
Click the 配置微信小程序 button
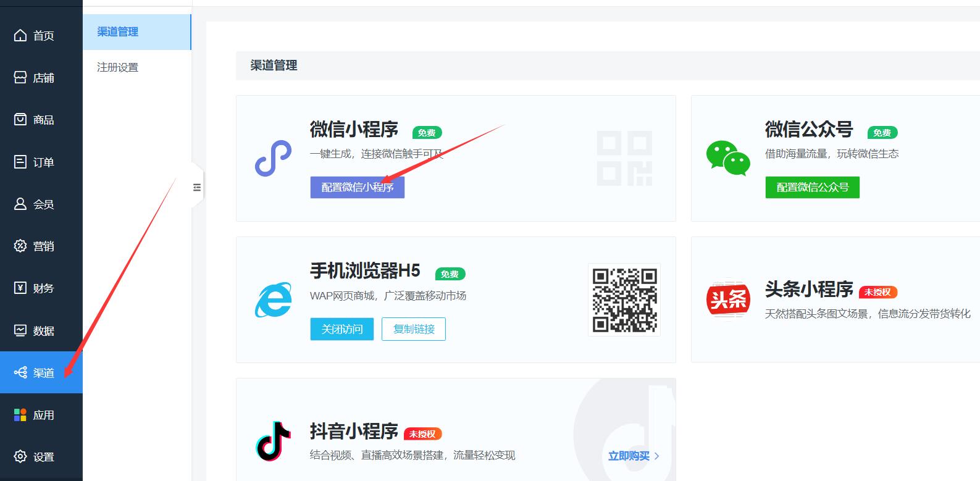[x=358, y=187]
